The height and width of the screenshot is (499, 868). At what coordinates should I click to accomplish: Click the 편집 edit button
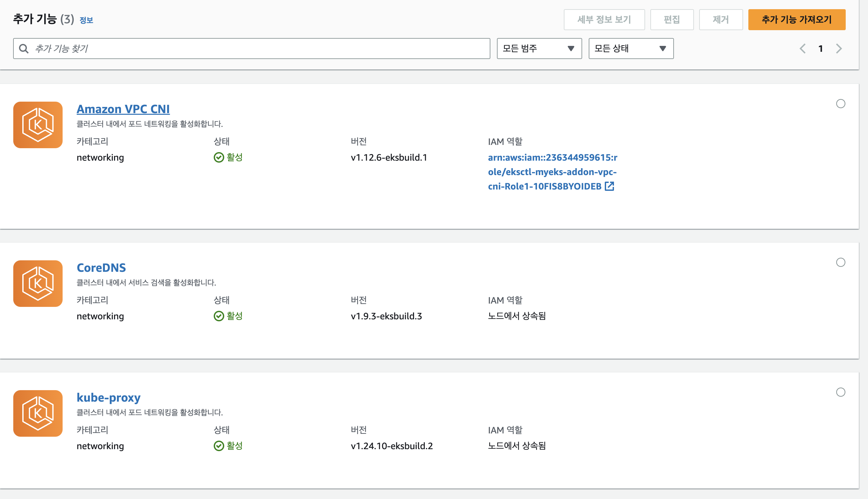point(672,20)
